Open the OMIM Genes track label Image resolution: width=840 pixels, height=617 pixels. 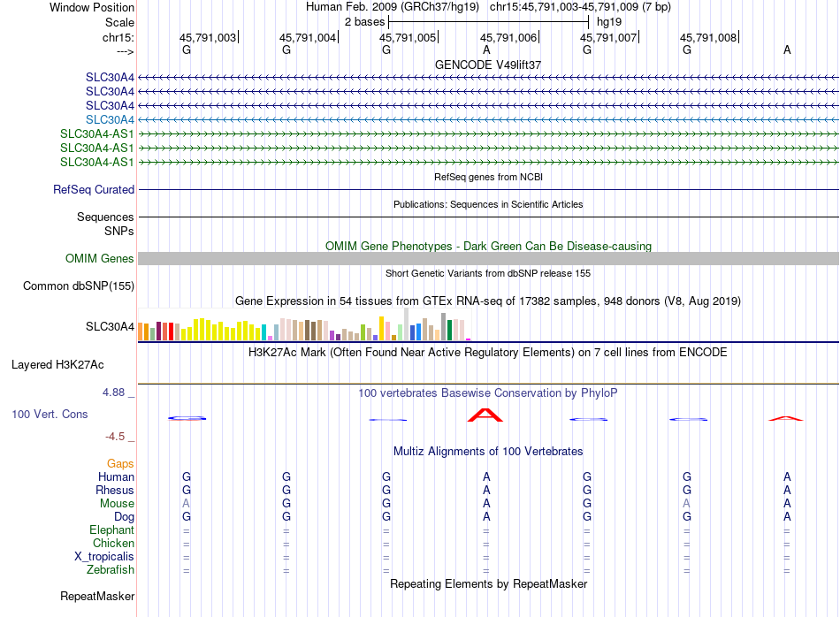pos(100,259)
